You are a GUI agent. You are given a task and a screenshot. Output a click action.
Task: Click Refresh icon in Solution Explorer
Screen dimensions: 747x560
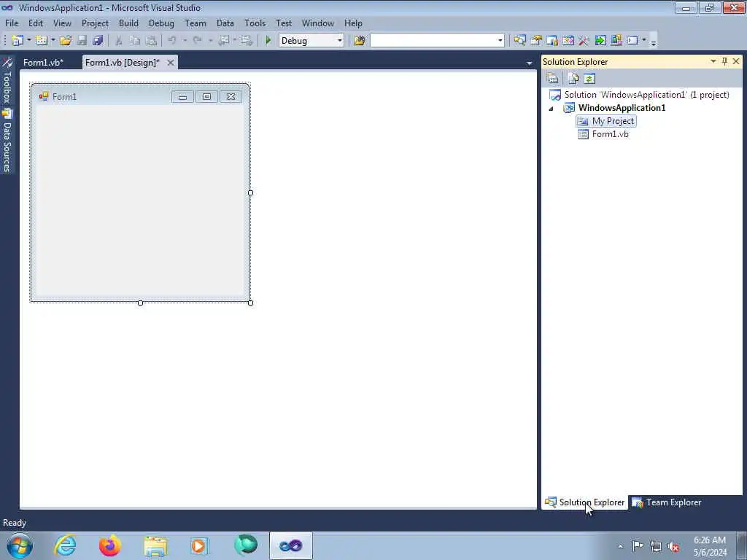(x=589, y=79)
